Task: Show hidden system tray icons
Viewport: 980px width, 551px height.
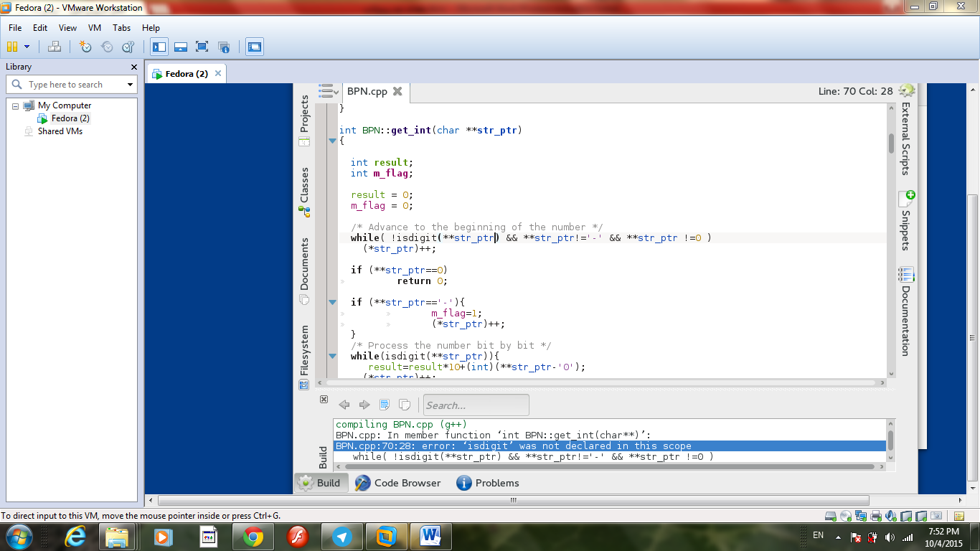Action: tap(837, 536)
